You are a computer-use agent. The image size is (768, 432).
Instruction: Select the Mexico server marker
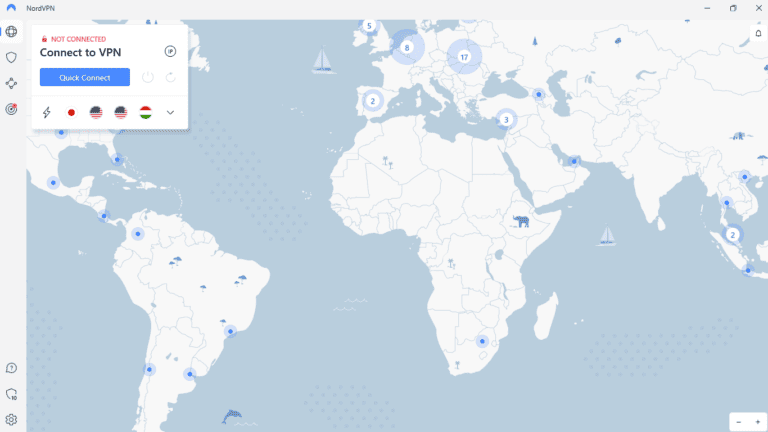coord(53,183)
